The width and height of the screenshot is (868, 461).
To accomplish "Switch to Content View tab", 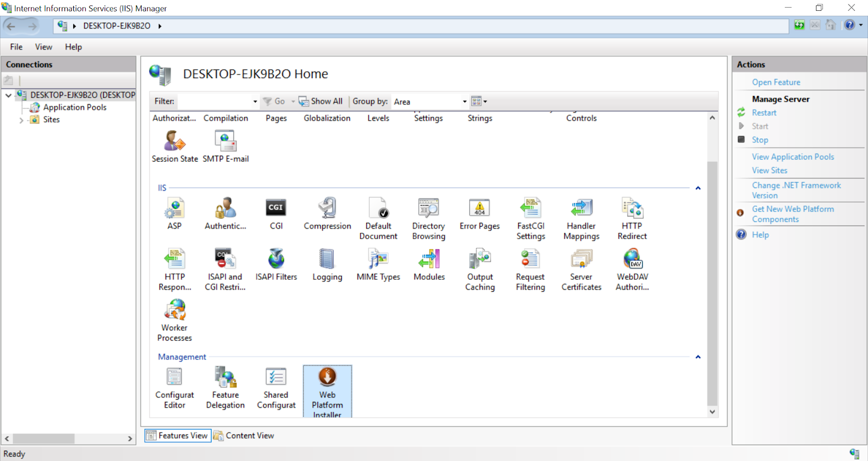I will [244, 436].
